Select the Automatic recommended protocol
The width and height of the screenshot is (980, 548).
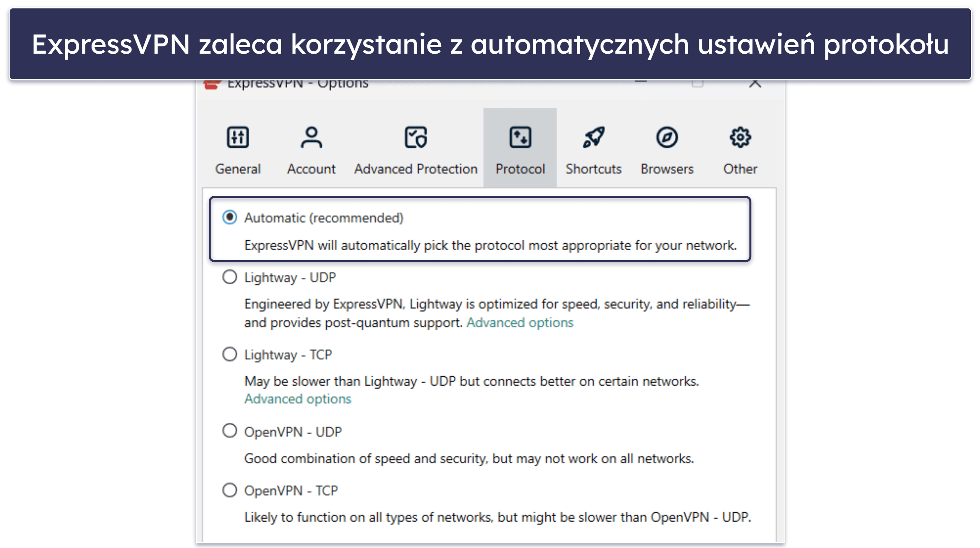(229, 217)
